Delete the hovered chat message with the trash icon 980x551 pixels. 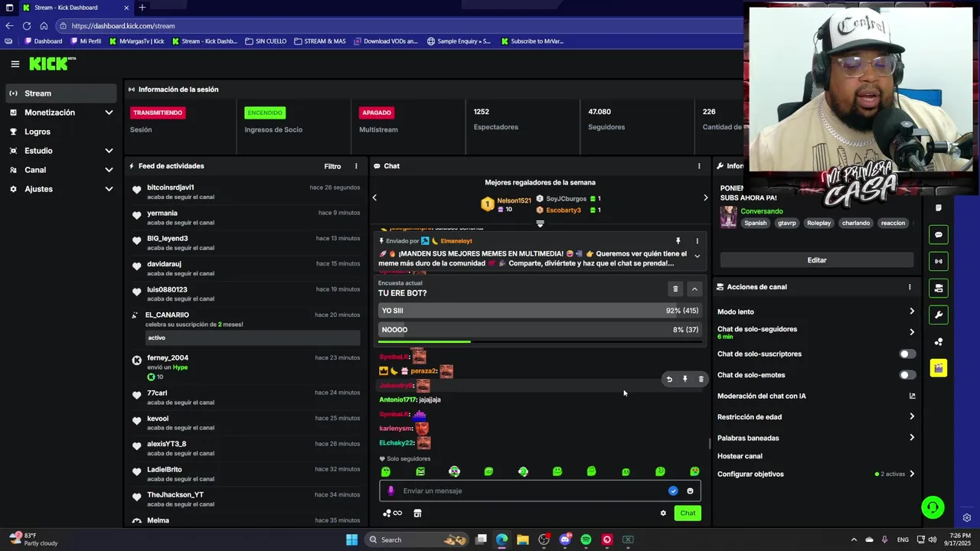[x=701, y=380]
